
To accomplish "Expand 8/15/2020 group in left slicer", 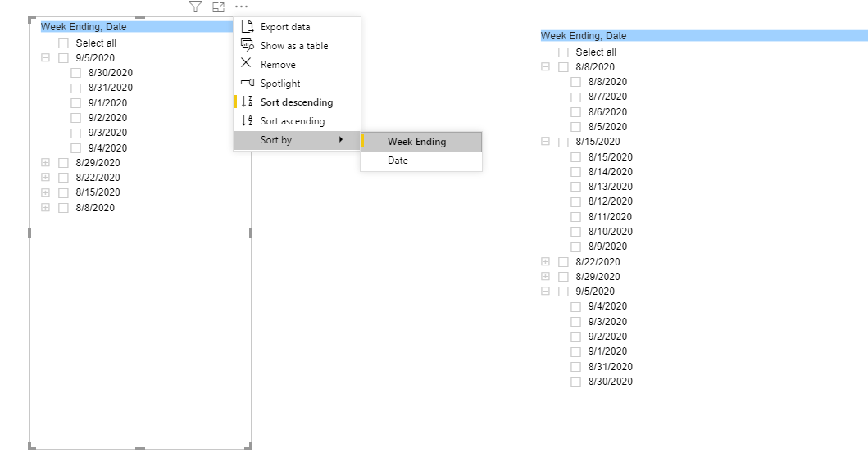I will [45, 192].
